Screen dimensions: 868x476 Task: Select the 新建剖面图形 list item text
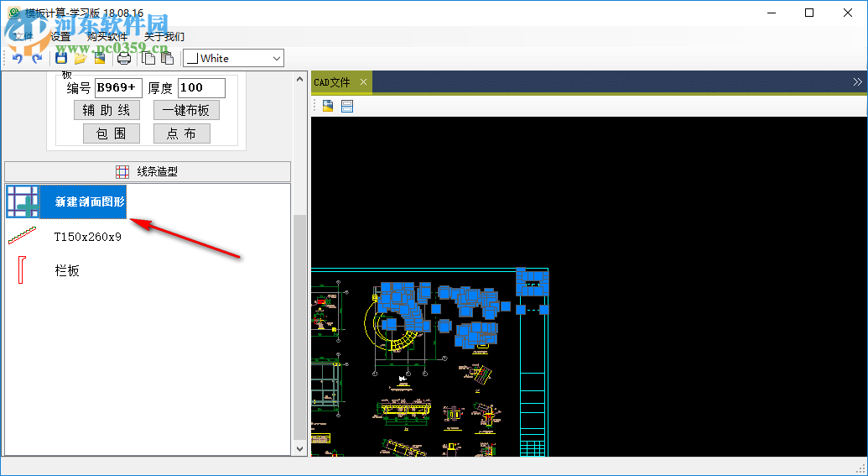[x=90, y=201]
